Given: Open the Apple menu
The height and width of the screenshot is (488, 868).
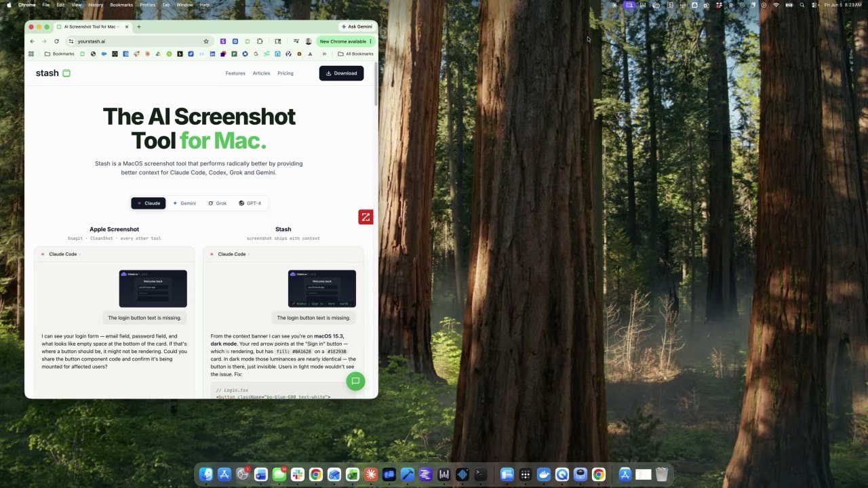Looking at the screenshot, I should [x=9, y=5].
